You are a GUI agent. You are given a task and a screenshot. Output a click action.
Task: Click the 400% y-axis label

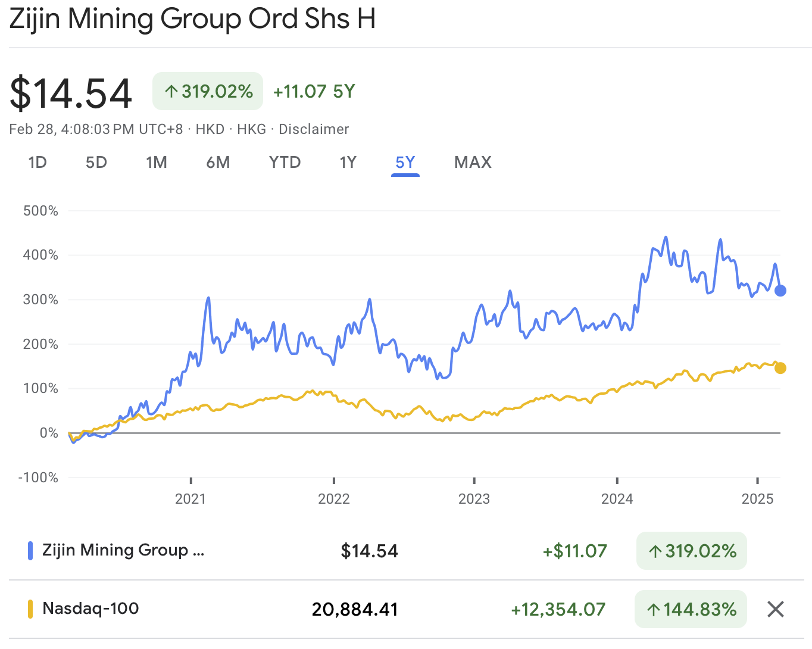pos(40,255)
